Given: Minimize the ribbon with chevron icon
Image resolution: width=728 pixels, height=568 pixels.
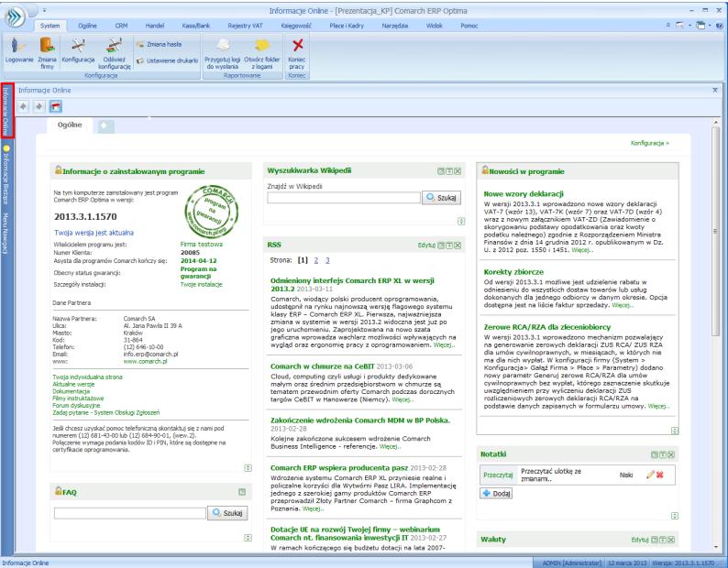Looking at the screenshot, I should click(x=668, y=26).
